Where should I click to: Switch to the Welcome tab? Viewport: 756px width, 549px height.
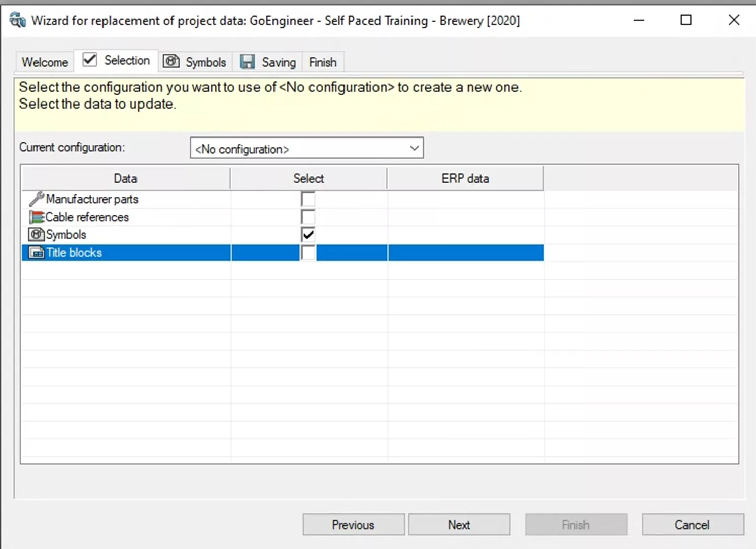click(x=45, y=62)
